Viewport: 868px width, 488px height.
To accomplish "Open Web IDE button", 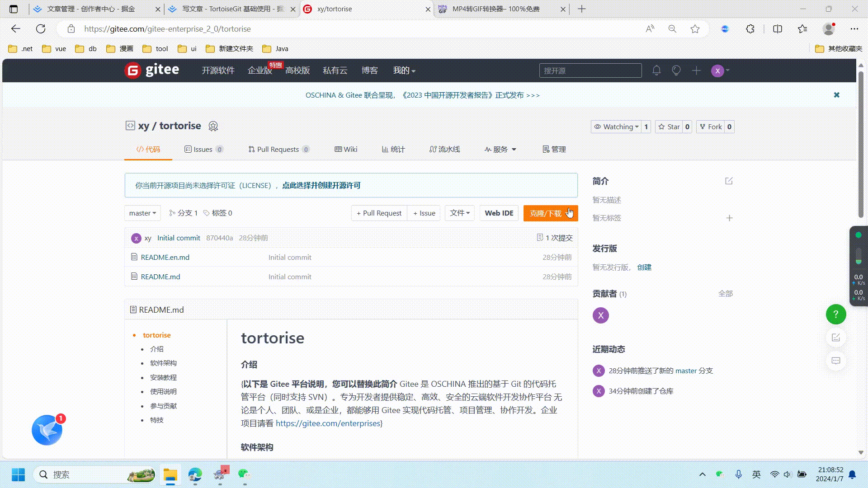I will coord(499,213).
